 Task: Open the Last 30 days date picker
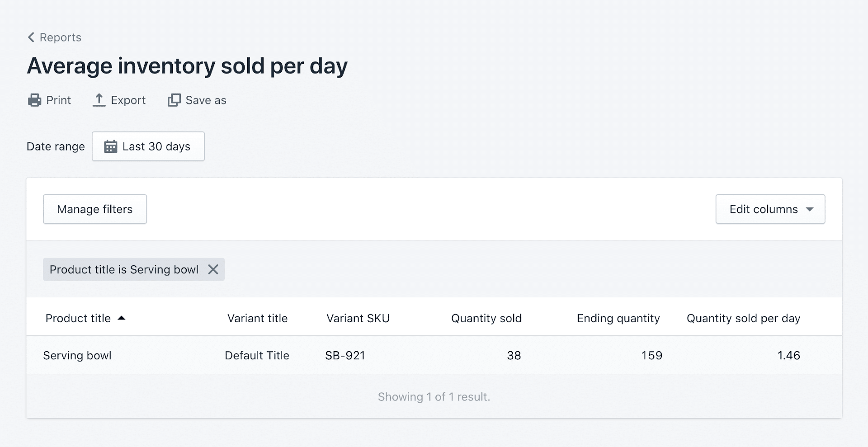coord(156,146)
